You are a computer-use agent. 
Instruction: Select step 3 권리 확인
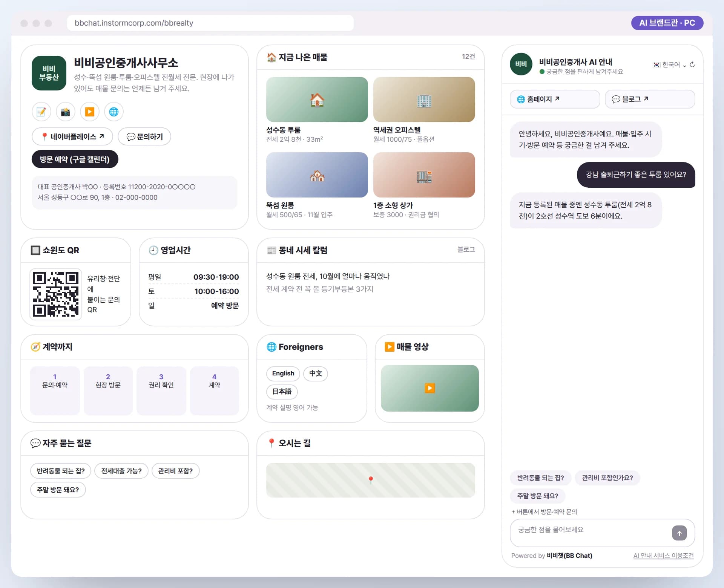coord(161,391)
